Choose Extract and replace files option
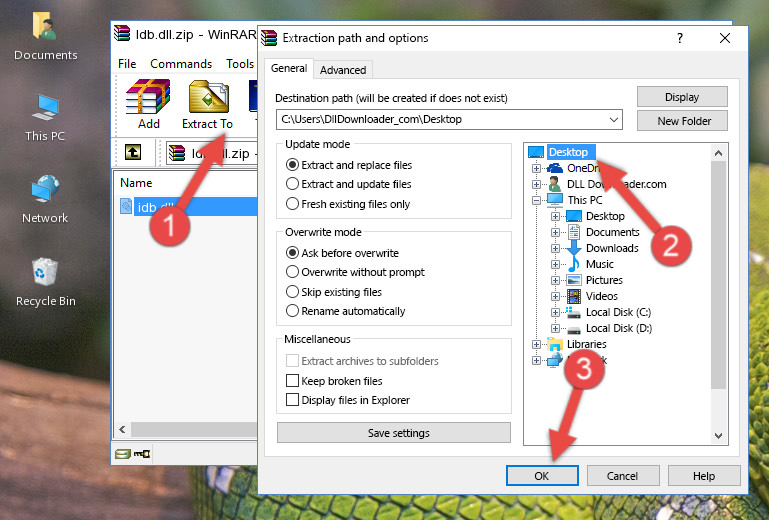Screen dimensions: 769x520 (x=292, y=165)
